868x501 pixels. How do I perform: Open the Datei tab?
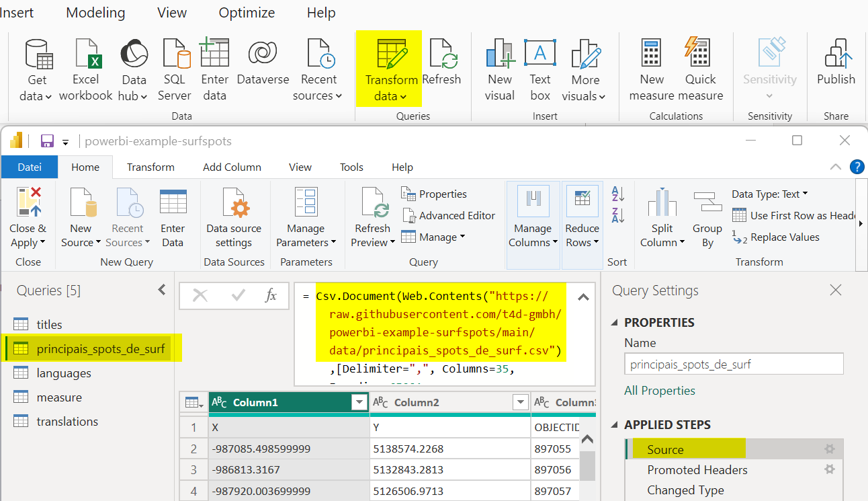click(x=30, y=167)
